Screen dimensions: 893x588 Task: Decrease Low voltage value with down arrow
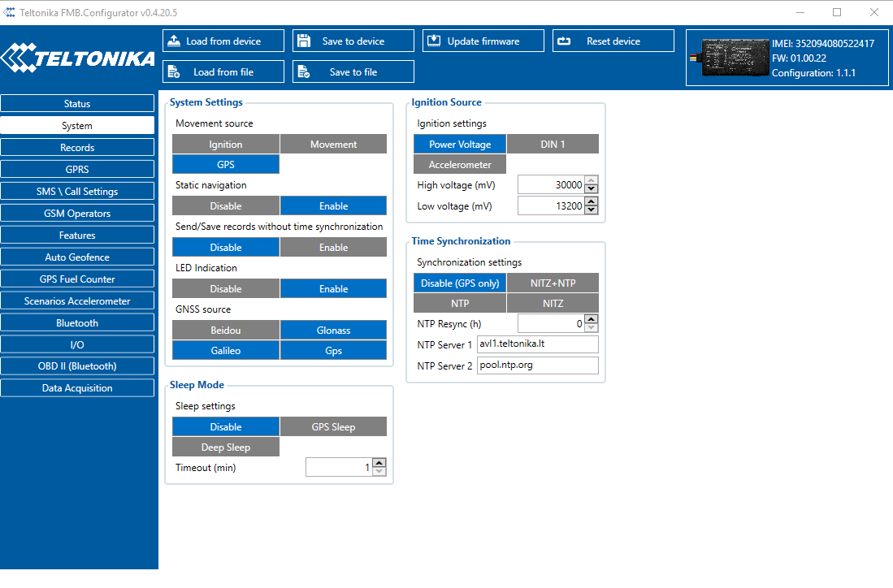592,210
